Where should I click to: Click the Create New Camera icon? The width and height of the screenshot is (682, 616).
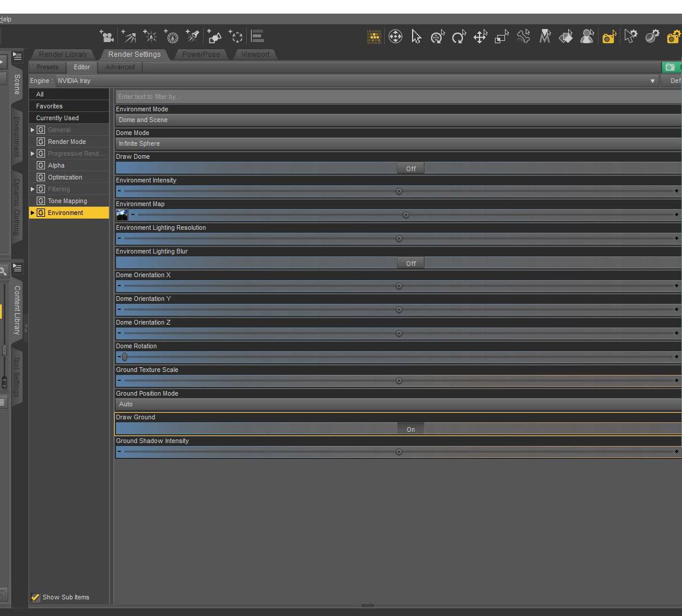tap(107, 37)
